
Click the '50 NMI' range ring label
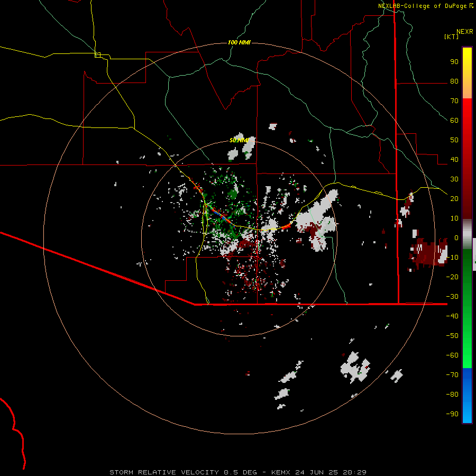point(239,140)
